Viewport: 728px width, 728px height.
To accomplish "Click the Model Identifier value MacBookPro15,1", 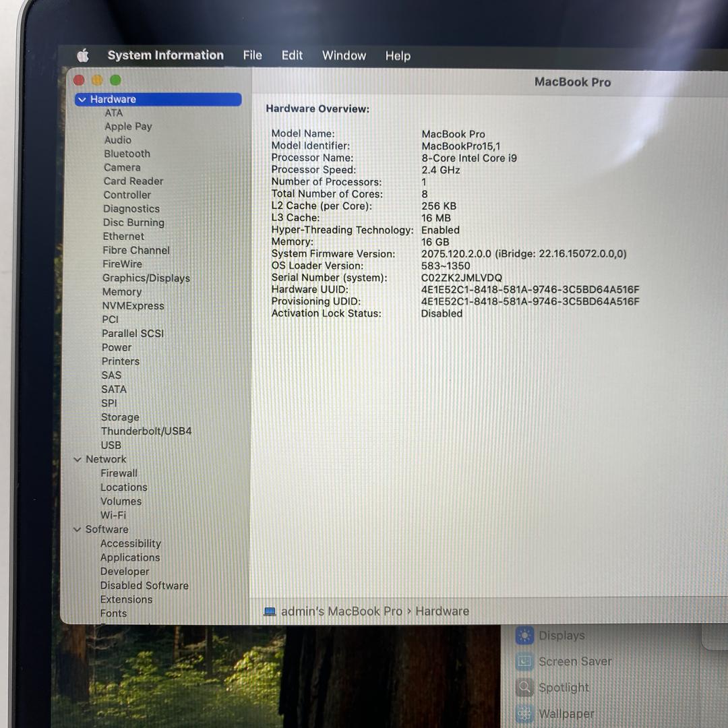I will pyautogui.click(x=461, y=146).
